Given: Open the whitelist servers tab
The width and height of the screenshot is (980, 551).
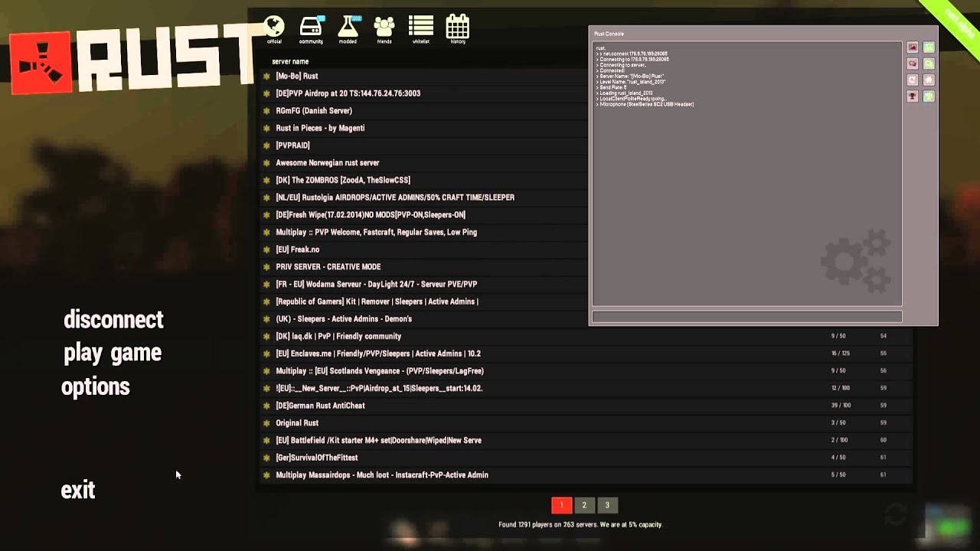Looking at the screenshot, I should [x=420, y=30].
